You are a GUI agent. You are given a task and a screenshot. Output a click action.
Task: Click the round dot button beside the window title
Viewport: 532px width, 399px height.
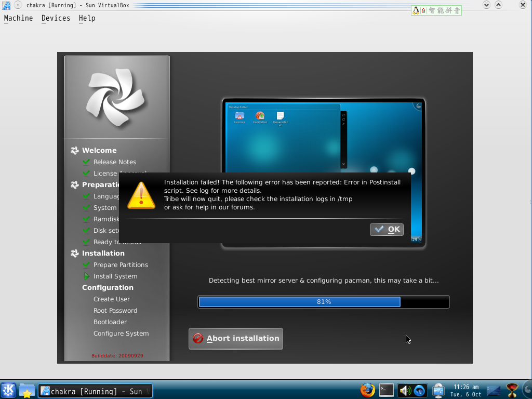coord(18,5)
